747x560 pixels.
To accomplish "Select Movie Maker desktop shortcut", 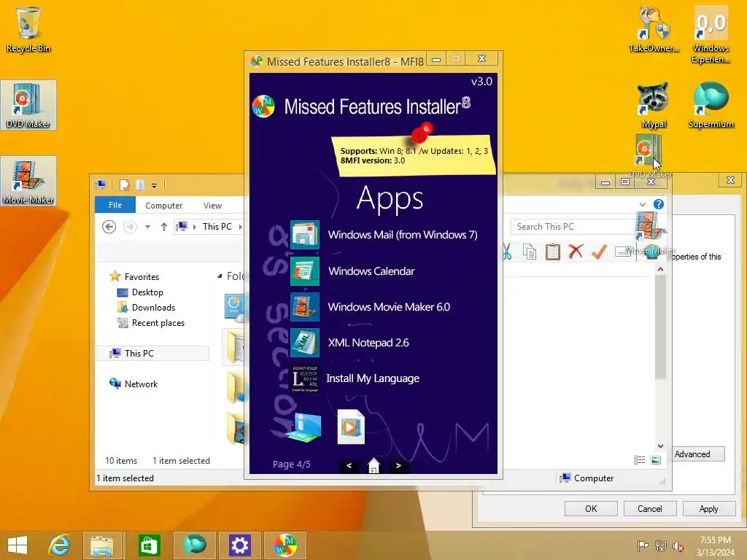I will pos(28,181).
